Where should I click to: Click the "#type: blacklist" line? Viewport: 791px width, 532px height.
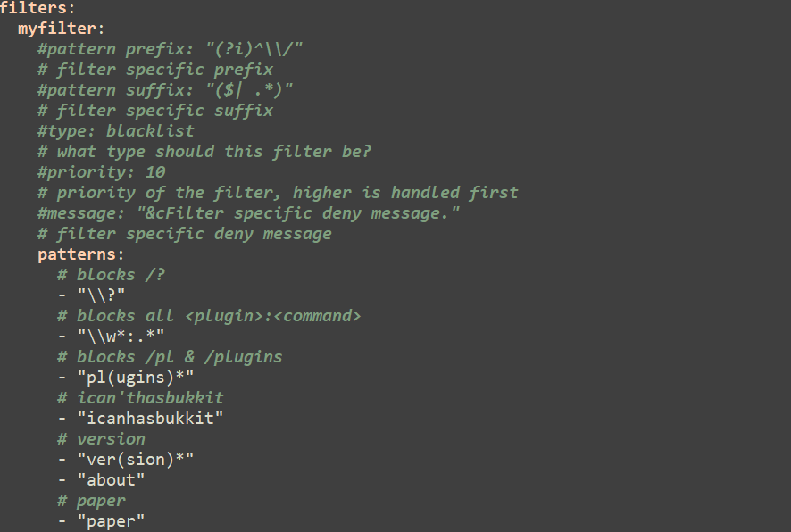(x=115, y=131)
